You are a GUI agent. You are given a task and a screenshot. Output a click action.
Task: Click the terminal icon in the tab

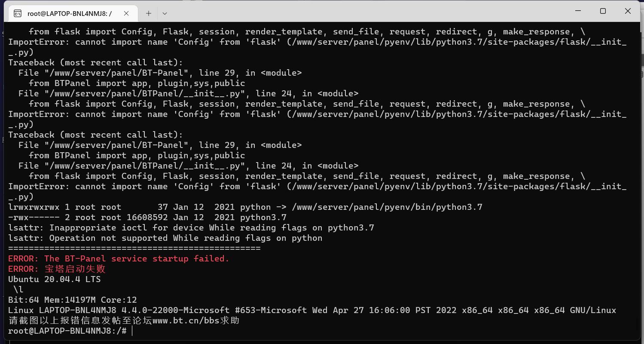[18, 13]
